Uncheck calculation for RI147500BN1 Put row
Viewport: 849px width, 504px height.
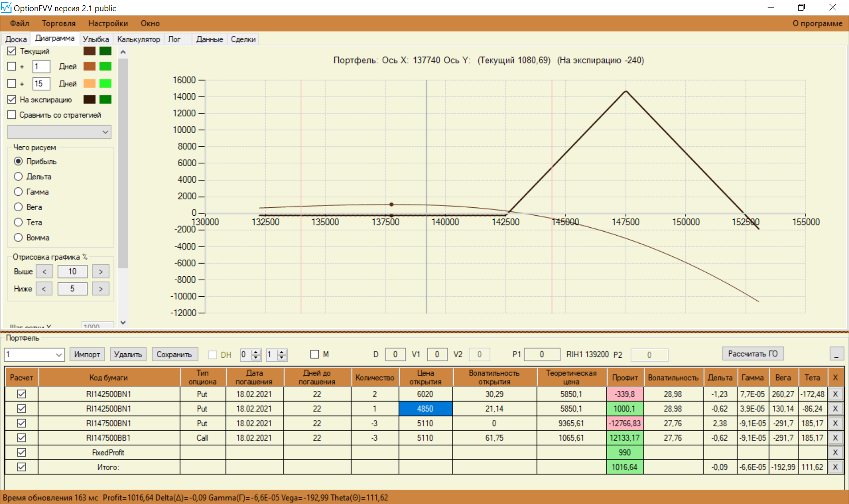pyautogui.click(x=21, y=423)
